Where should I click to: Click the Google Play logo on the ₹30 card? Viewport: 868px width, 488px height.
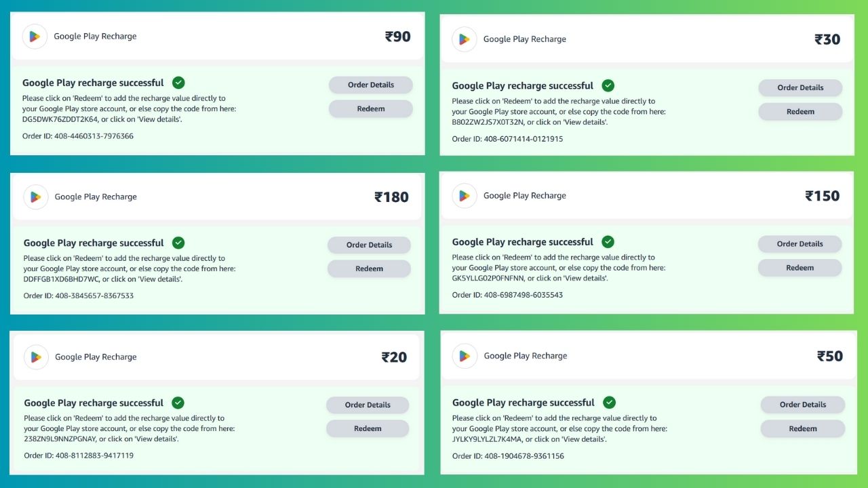[464, 39]
